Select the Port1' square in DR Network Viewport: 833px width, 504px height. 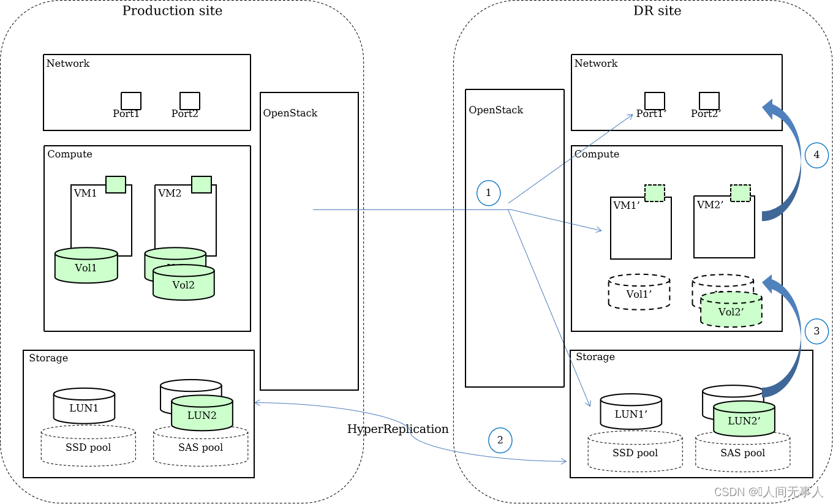tap(655, 101)
